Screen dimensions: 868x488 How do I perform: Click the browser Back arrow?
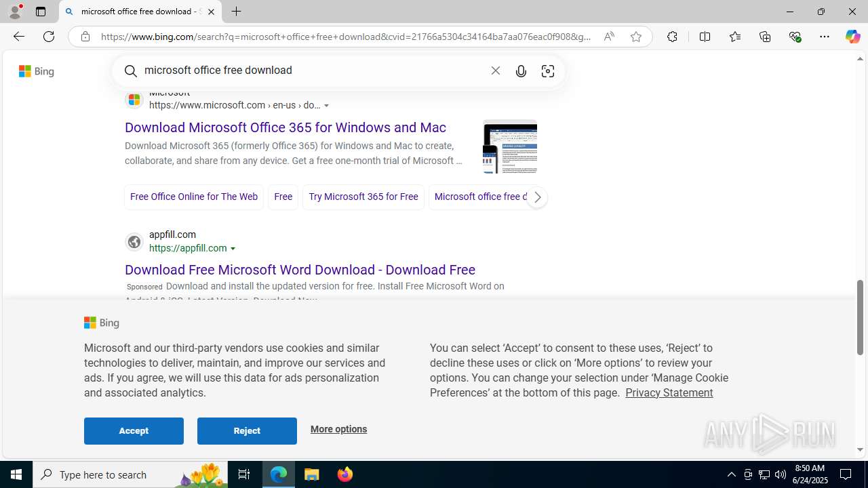(x=18, y=37)
